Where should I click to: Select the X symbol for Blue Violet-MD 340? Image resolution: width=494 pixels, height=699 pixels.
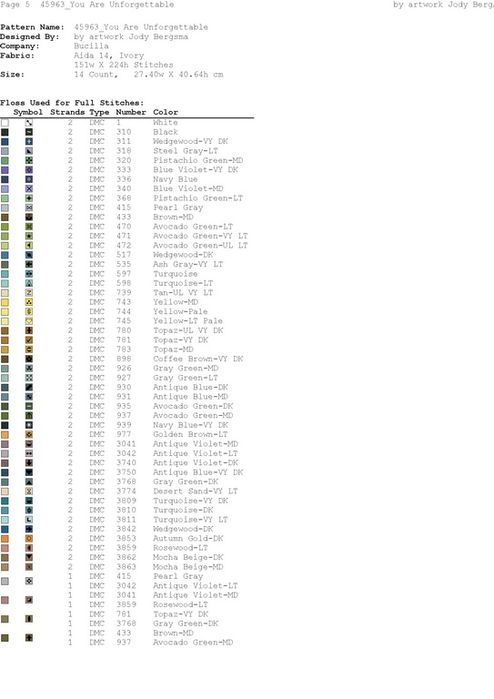pos(29,189)
